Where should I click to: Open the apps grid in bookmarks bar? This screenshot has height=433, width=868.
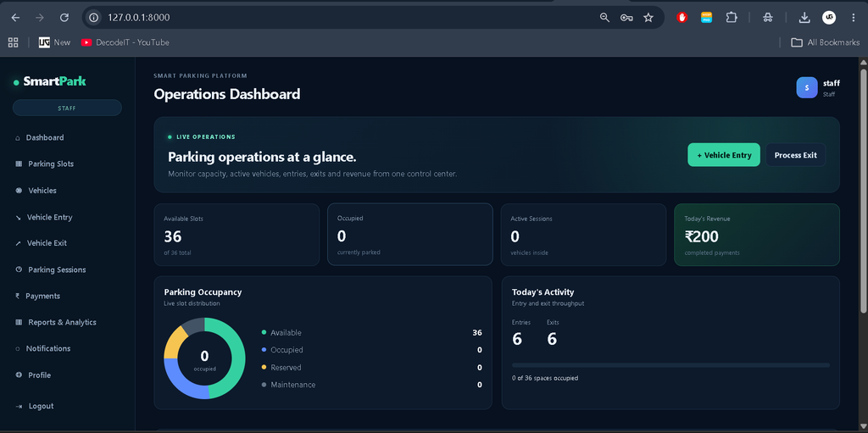[x=14, y=42]
